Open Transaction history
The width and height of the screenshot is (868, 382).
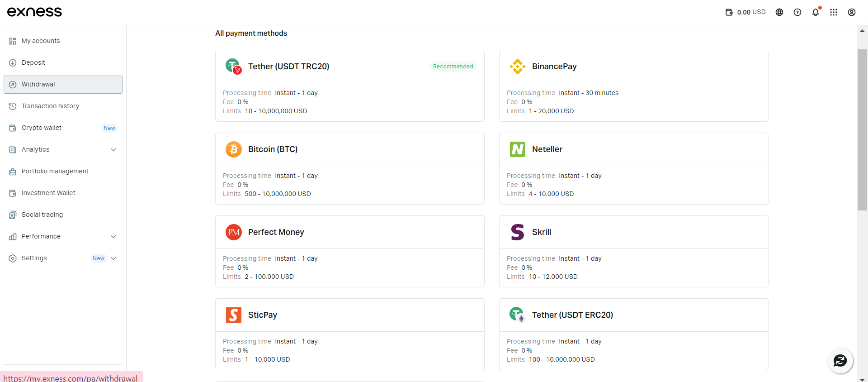point(63,106)
